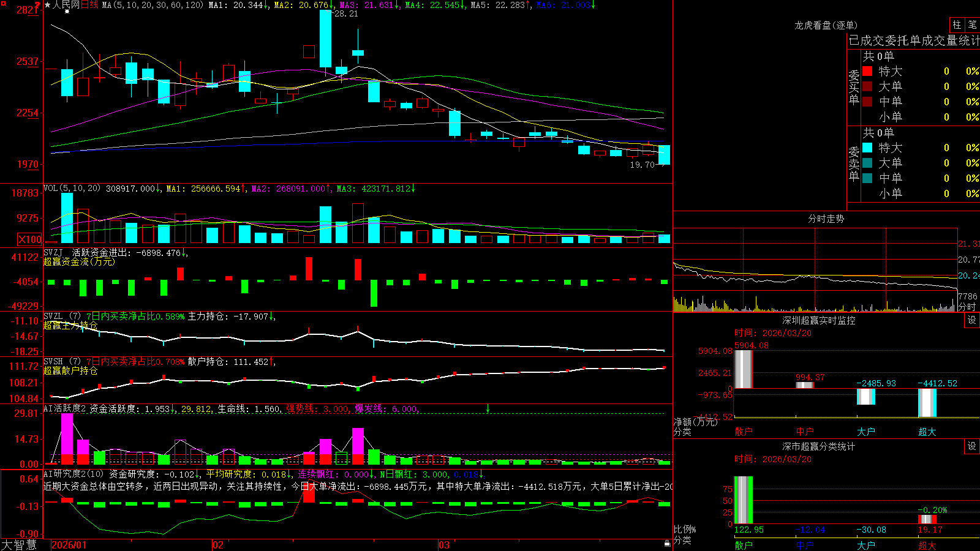This screenshot has width=980, height=551.
Task: Open 设 settings for 深市超赢分类统计
Action: pyautogui.click(x=972, y=446)
